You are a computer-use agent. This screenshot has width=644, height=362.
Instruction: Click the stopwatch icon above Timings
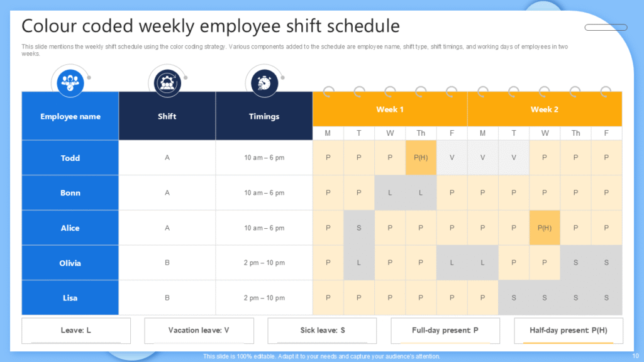[x=264, y=82]
